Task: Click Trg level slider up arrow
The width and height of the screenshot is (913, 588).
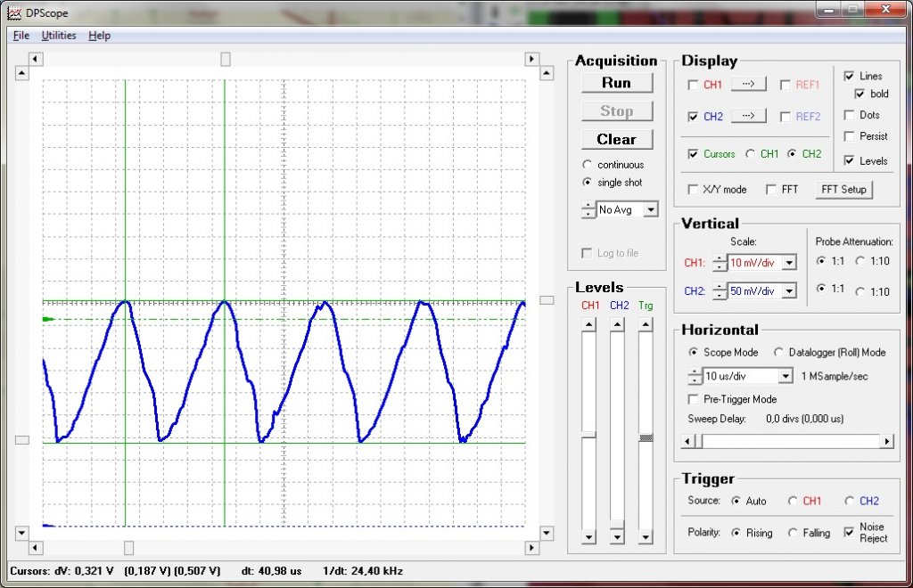Action: [x=646, y=324]
